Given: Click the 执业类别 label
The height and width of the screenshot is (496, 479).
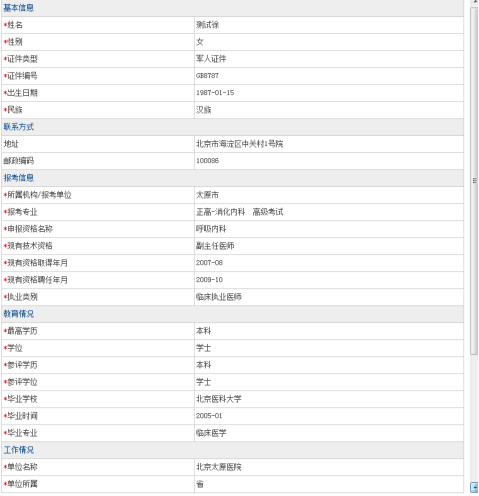Looking at the screenshot, I should (x=22, y=297).
